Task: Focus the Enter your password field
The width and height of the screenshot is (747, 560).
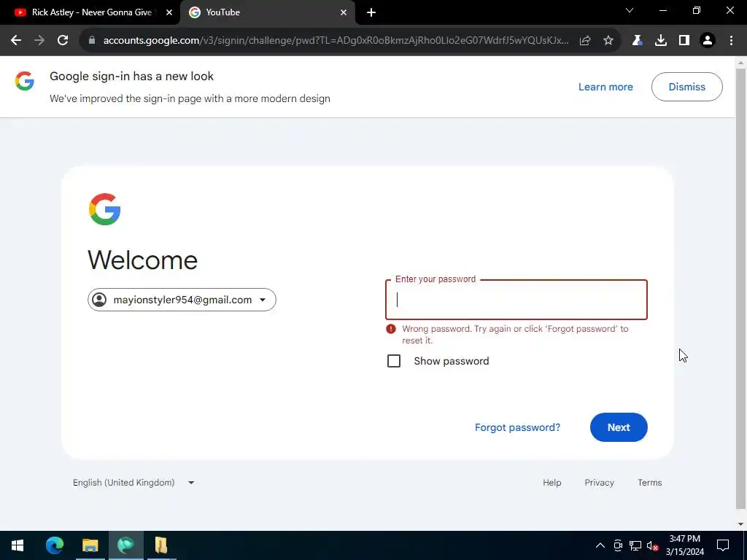Action: pos(516,300)
